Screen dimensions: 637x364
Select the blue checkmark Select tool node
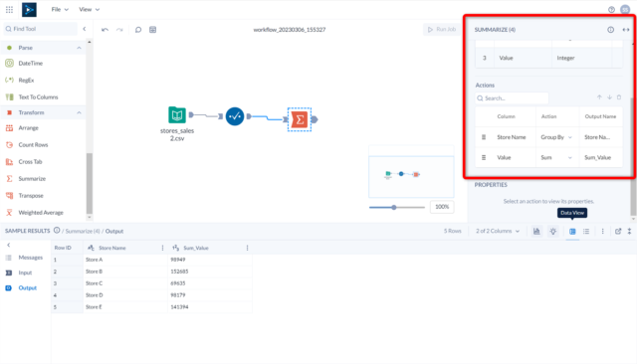pyautogui.click(x=235, y=116)
